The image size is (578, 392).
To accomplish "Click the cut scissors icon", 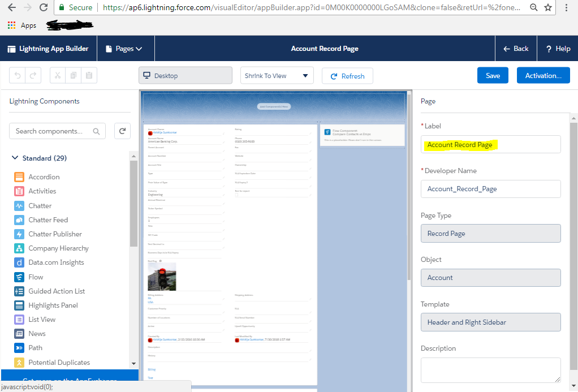I will pyautogui.click(x=58, y=76).
